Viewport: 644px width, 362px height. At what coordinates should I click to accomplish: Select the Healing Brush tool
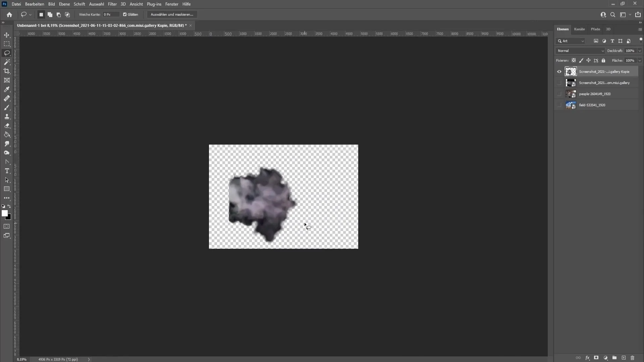coord(7,98)
